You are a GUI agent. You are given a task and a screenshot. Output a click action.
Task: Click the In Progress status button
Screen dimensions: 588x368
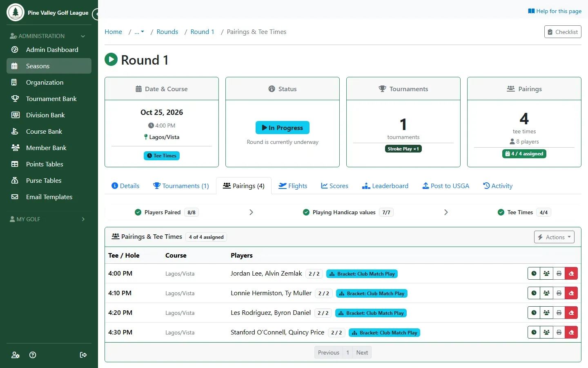[283, 128]
